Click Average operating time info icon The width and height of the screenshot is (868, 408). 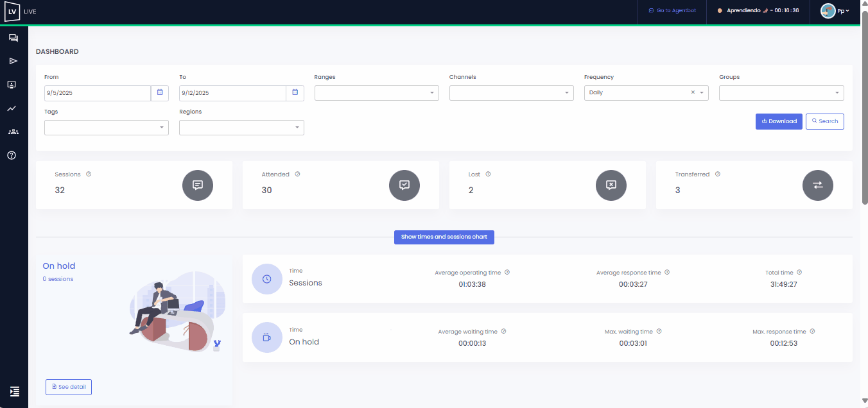[x=507, y=272]
